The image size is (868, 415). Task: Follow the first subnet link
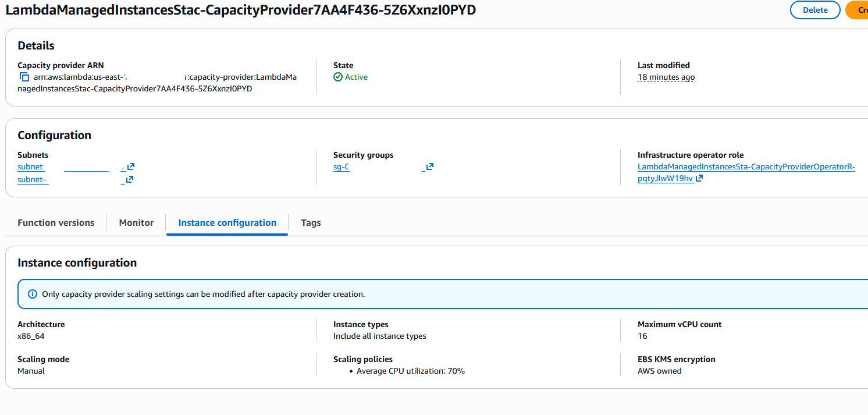pos(30,166)
